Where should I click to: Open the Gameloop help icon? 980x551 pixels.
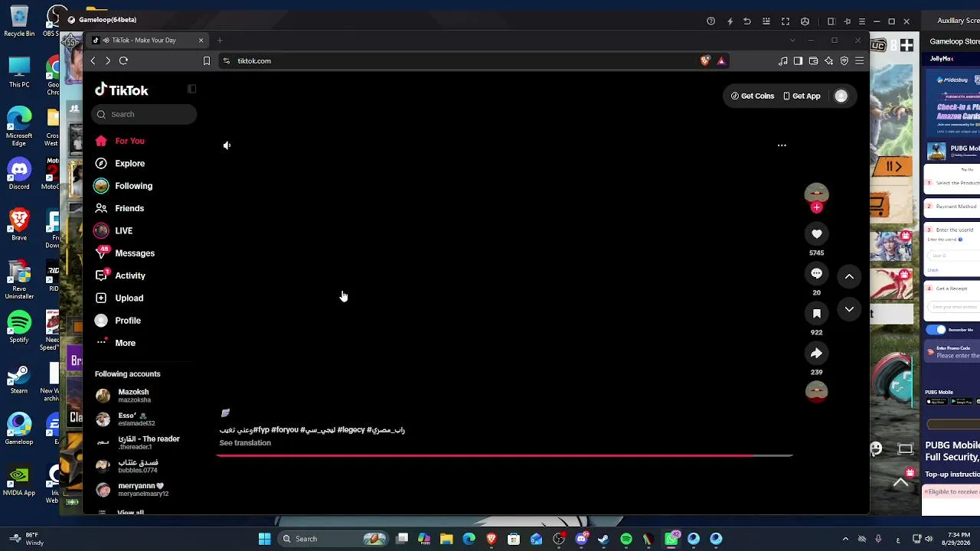pyautogui.click(x=710, y=21)
